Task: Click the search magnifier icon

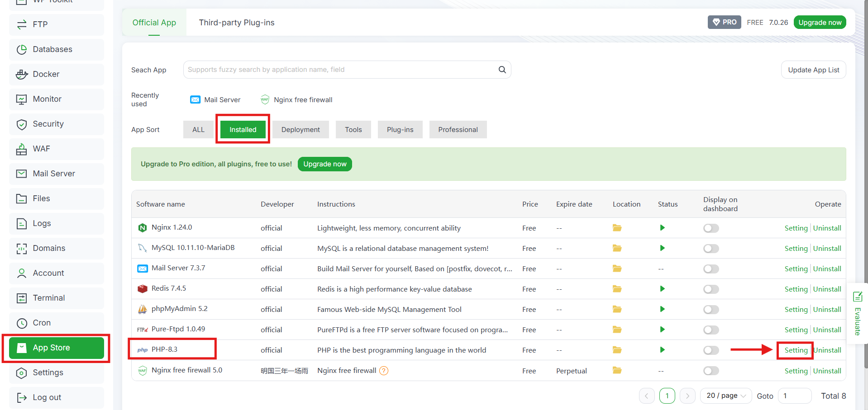Action: [502, 70]
